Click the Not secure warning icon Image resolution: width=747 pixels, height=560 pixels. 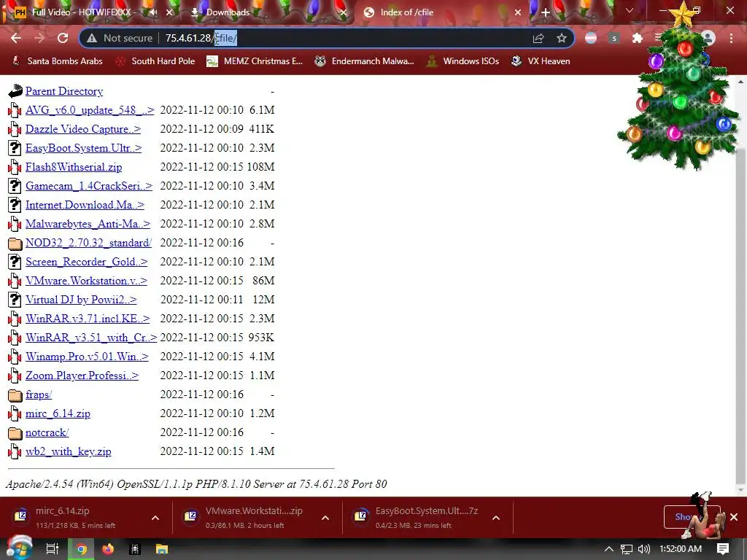(x=92, y=38)
